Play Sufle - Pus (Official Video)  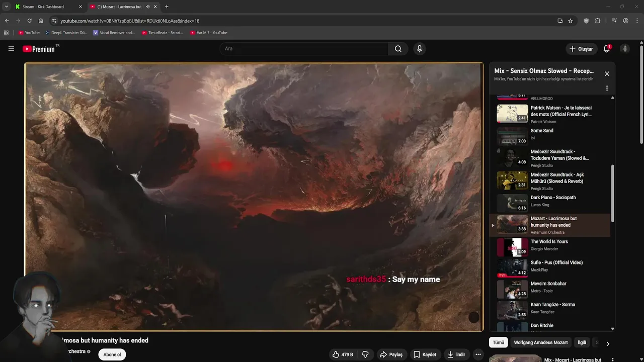[x=550, y=268]
